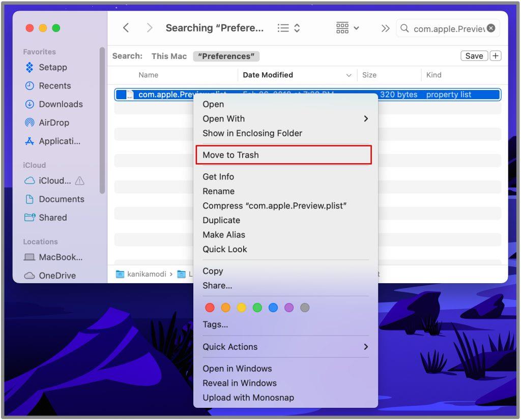This screenshot has height=420, width=521.
Task: Open iCloud Drive in the sidebar
Action: tap(48, 181)
